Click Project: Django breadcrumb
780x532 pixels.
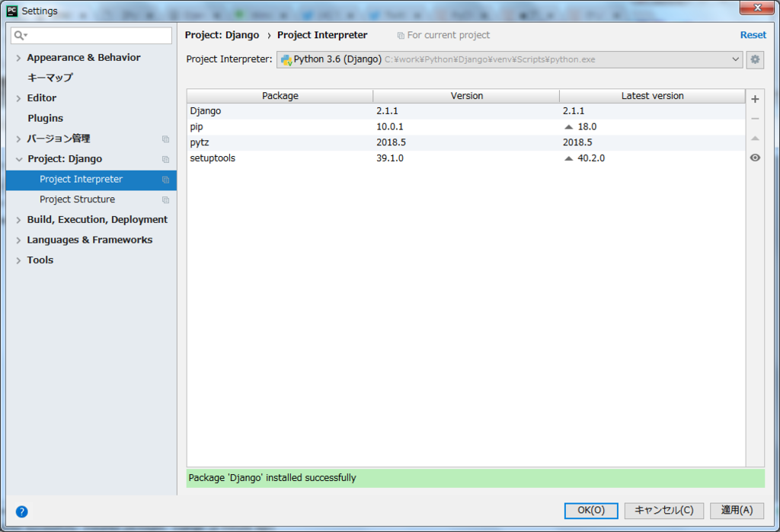pyautogui.click(x=222, y=35)
